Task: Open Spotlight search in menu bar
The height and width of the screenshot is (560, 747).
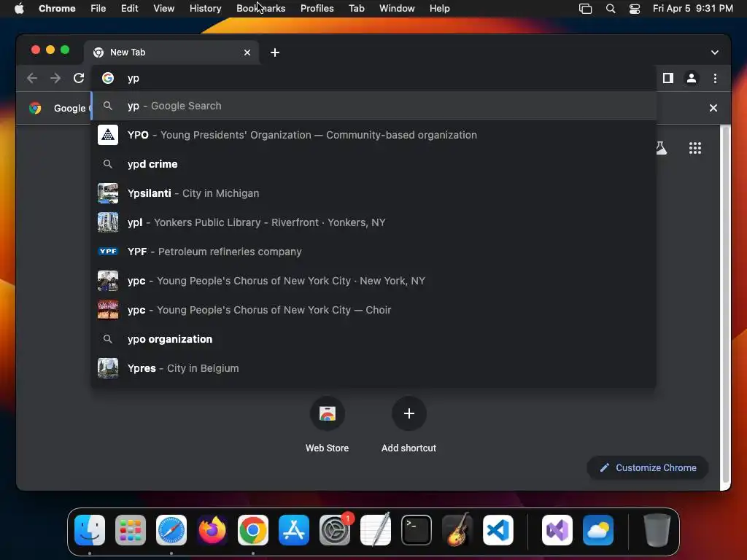Action: 611,9
